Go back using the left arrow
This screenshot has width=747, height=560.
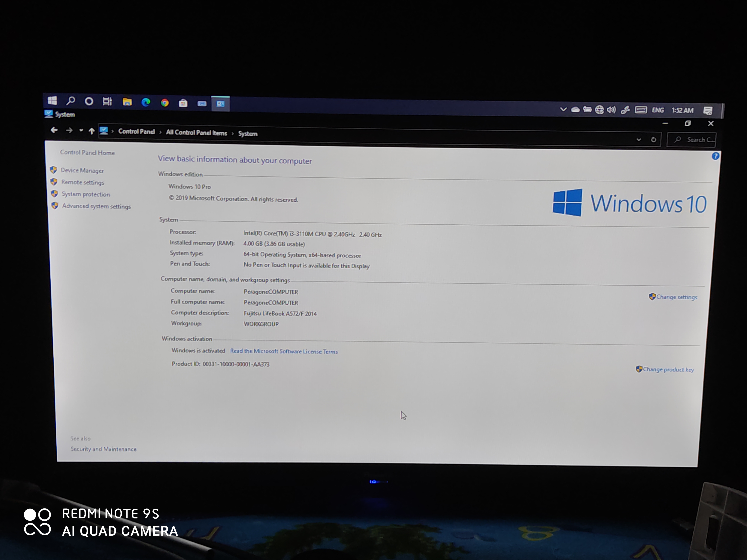point(54,130)
